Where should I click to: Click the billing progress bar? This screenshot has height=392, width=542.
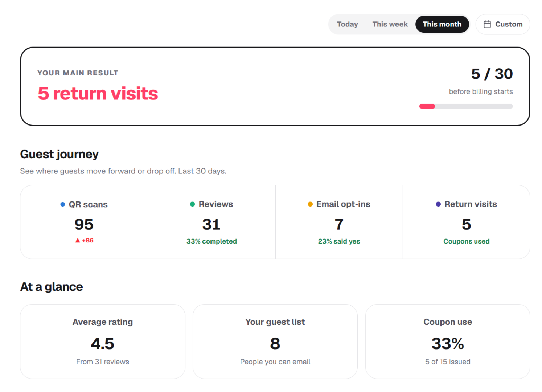tap(466, 106)
